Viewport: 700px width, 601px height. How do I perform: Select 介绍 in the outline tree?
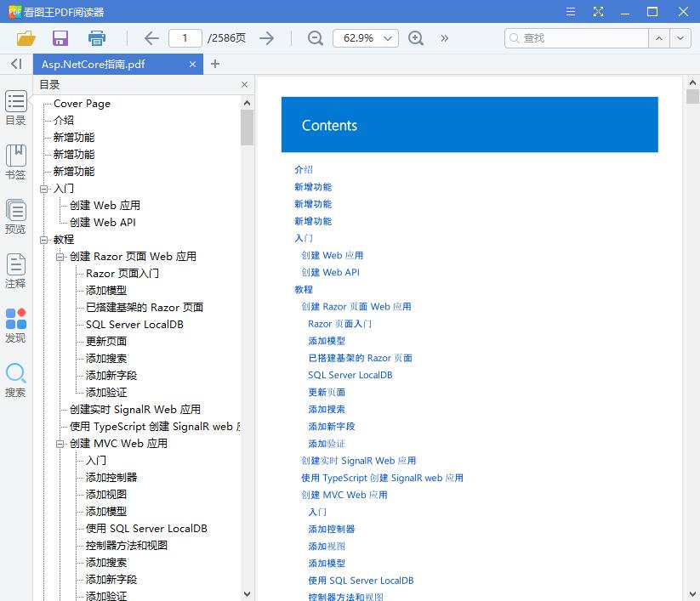tap(64, 121)
